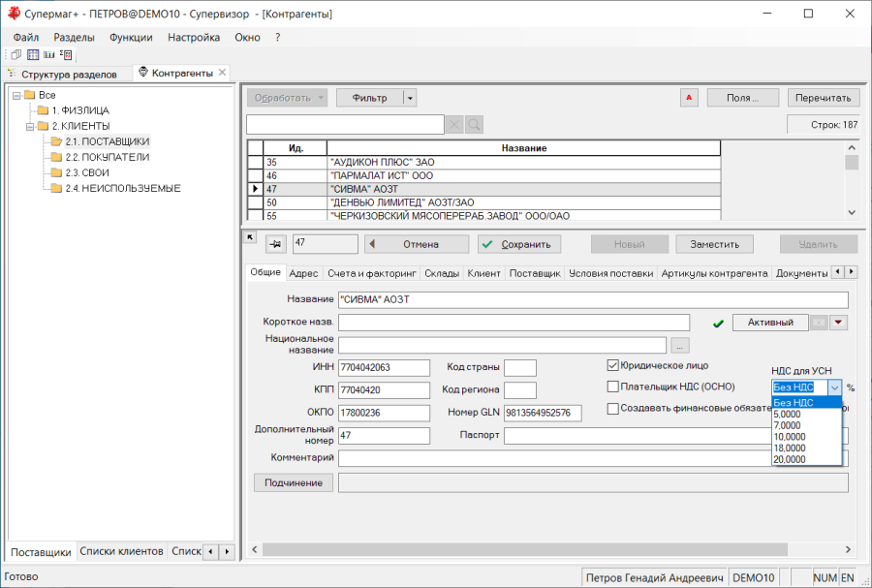This screenshot has height=588, width=872.
Task: Click the pin icon beside ID field
Action: 276,244
